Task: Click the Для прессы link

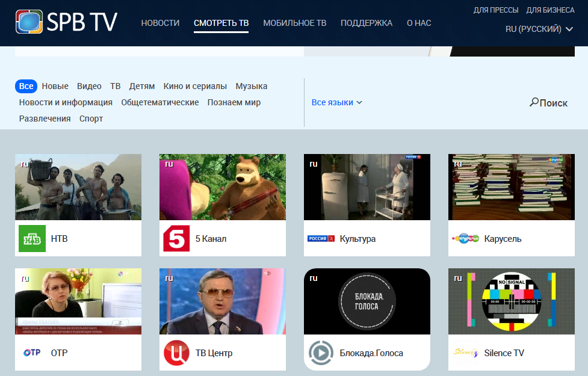Action: [496, 10]
